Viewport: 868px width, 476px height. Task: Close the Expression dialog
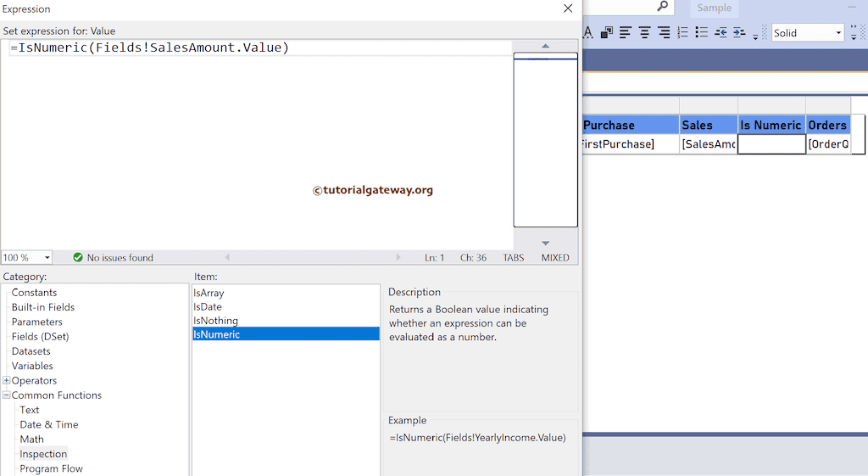[x=568, y=8]
